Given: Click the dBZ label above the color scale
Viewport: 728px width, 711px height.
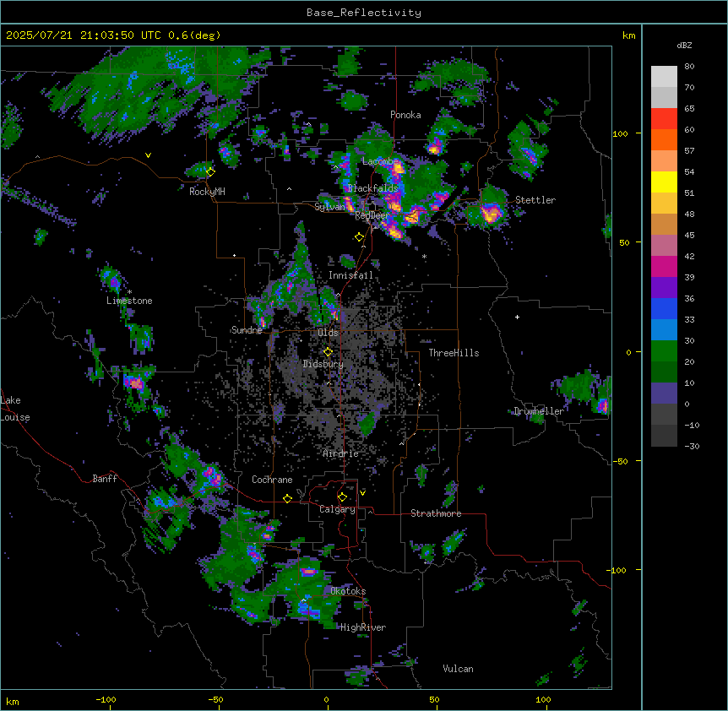Looking at the screenshot, I should point(684,45).
